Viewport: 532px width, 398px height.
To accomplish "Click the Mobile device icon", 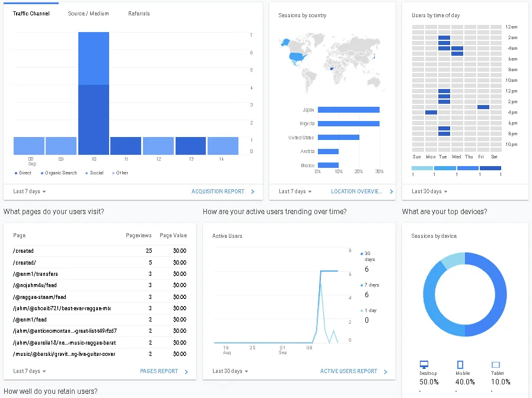I will pyautogui.click(x=460, y=365).
